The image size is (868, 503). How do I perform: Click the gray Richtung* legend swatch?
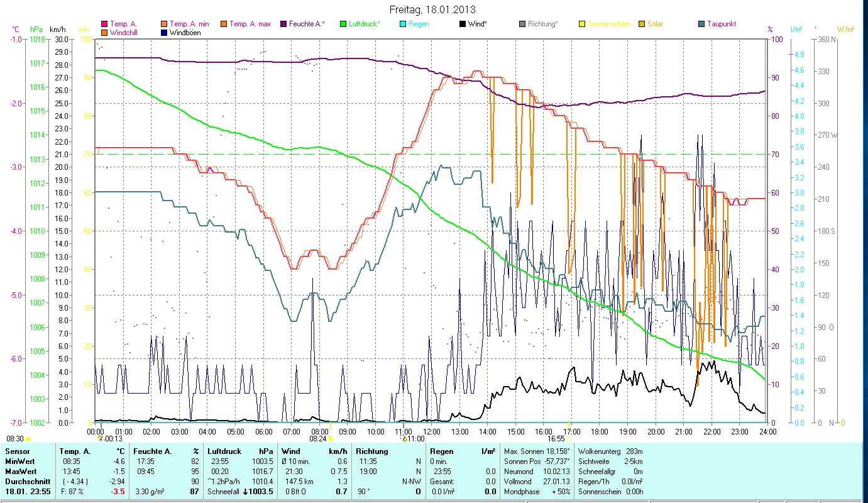click(522, 24)
